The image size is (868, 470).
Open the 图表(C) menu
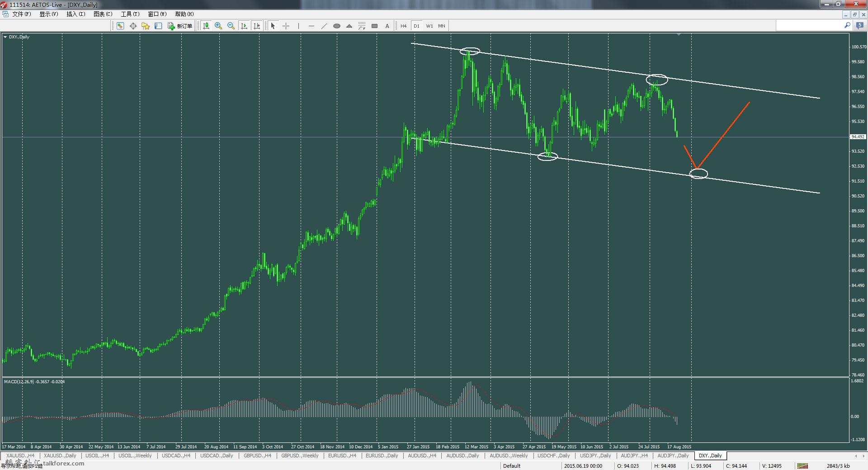coord(103,14)
